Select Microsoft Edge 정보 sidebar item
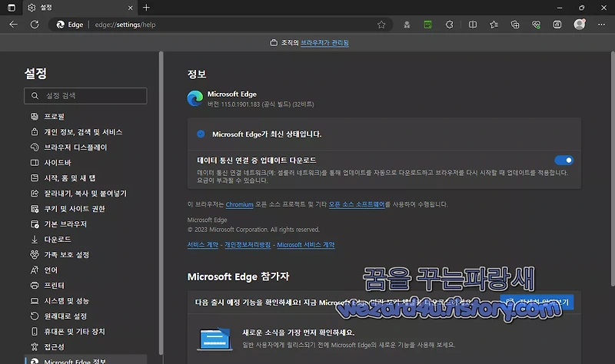This screenshot has height=364, width=615. (86, 359)
